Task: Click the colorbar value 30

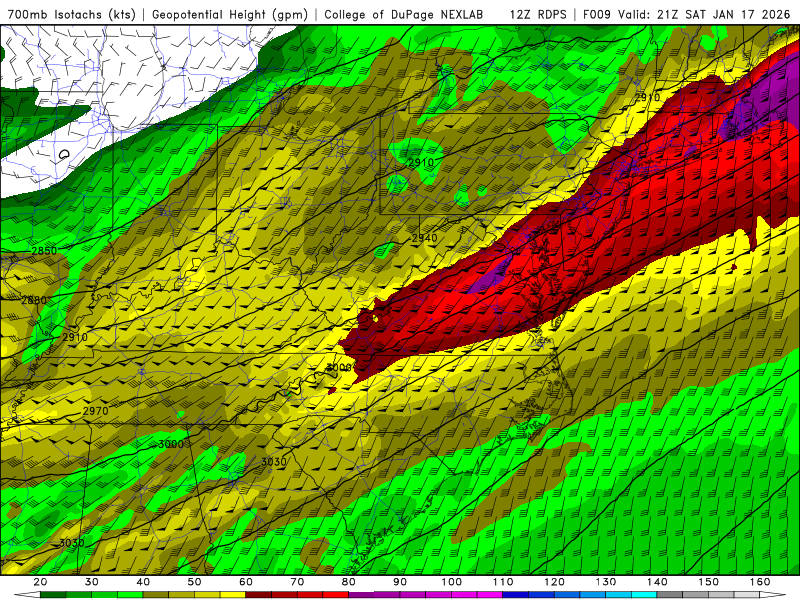Action: click(92, 582)
